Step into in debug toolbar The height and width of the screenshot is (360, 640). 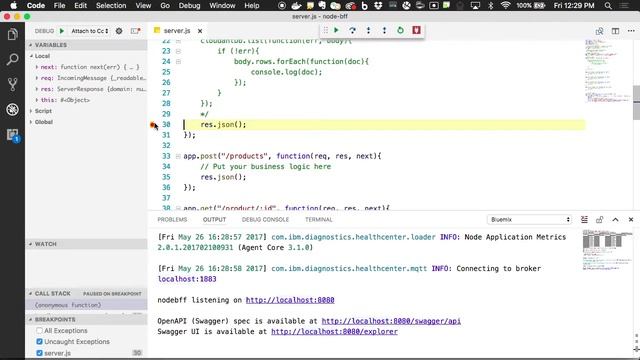[368, 30]
